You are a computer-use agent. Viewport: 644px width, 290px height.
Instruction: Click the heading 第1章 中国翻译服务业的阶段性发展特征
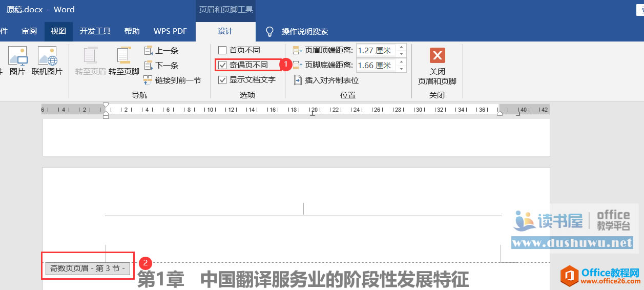pyautogui.click(x=303, y=280)
